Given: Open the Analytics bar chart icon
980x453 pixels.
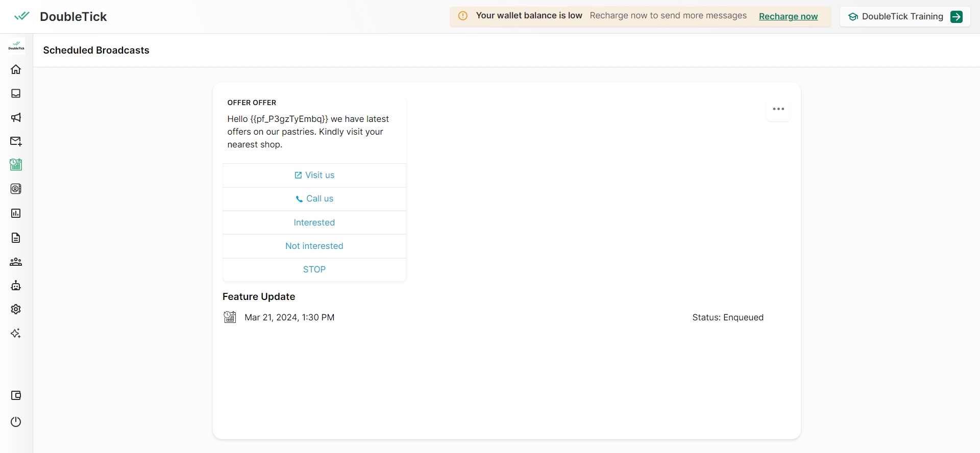Looking at the screenshot, I should tap(16, 213).
